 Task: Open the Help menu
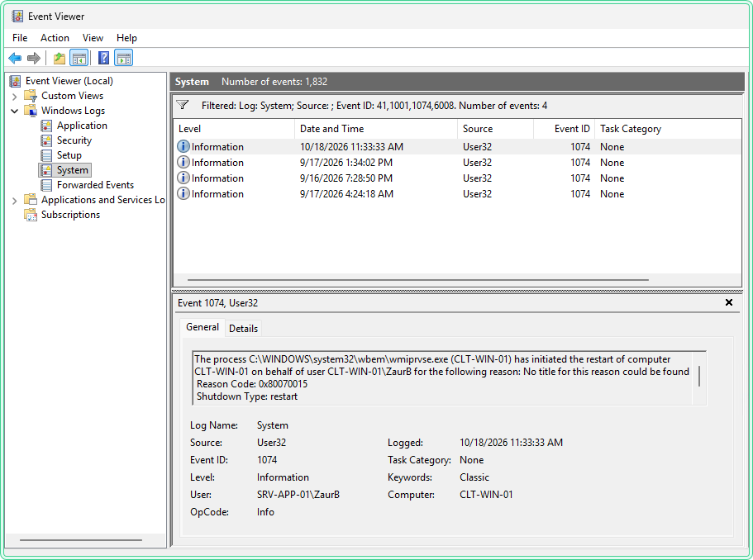click(x=126, y=38)
